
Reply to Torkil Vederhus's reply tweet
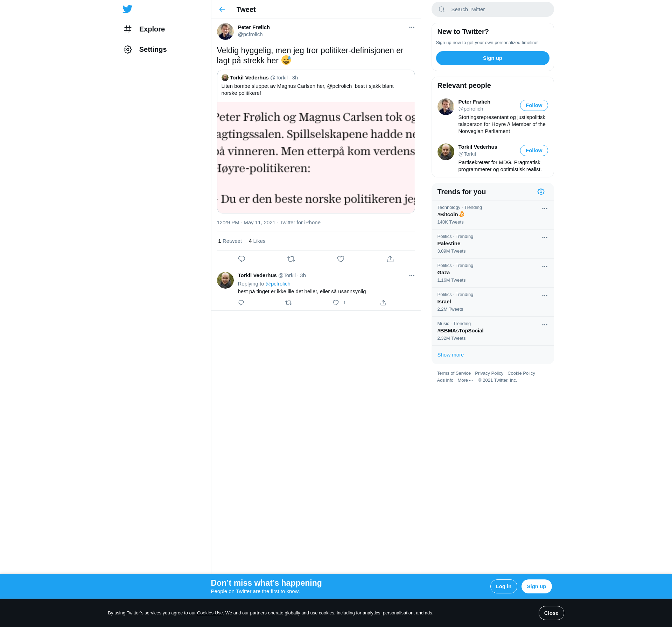241,303
